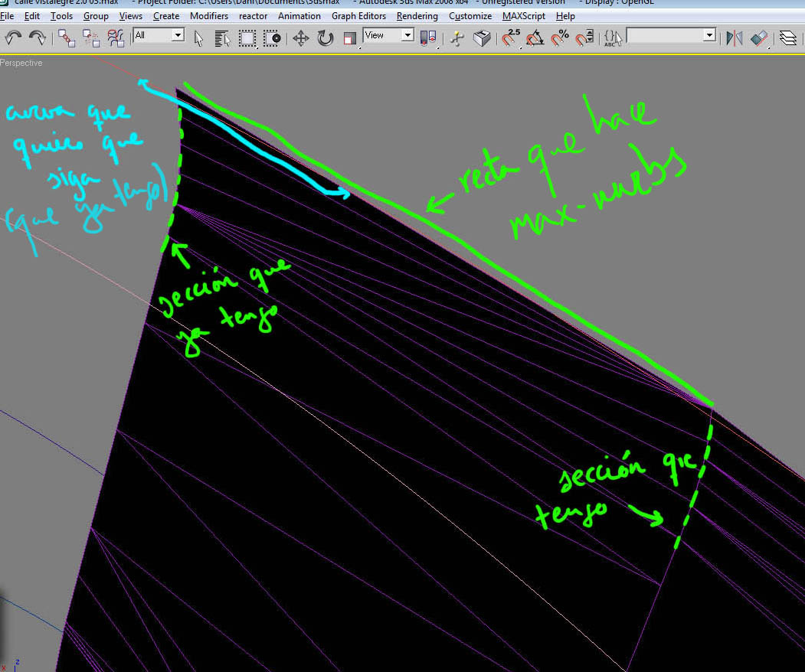805x672 pixels.
Task: Click the Mirror tool icon
Action: pyautogui.click(x=735, y=38)
